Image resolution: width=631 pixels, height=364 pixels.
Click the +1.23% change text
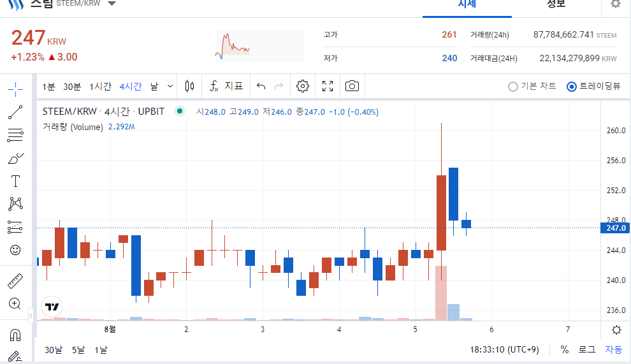tap(28, 57)
